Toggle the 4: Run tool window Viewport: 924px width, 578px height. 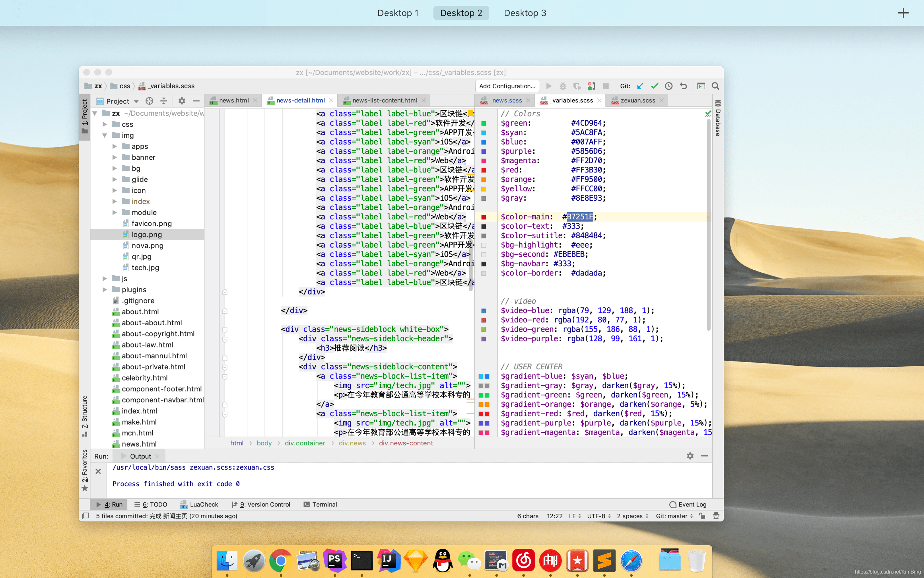109,504
